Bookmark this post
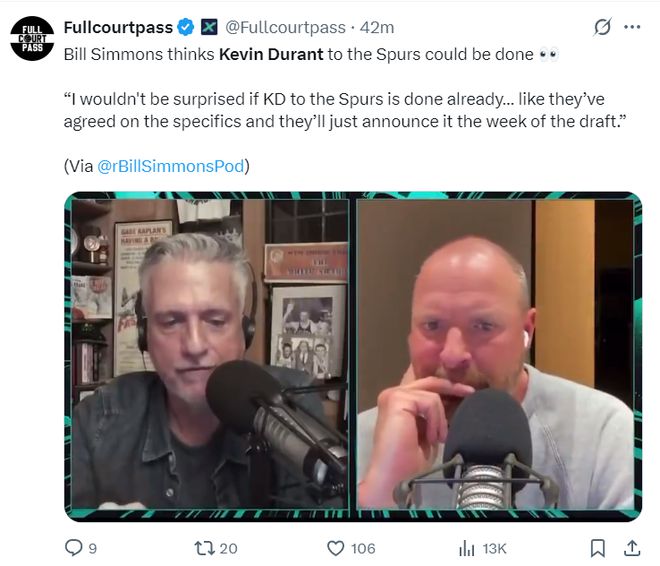 [x=598, y=548]
